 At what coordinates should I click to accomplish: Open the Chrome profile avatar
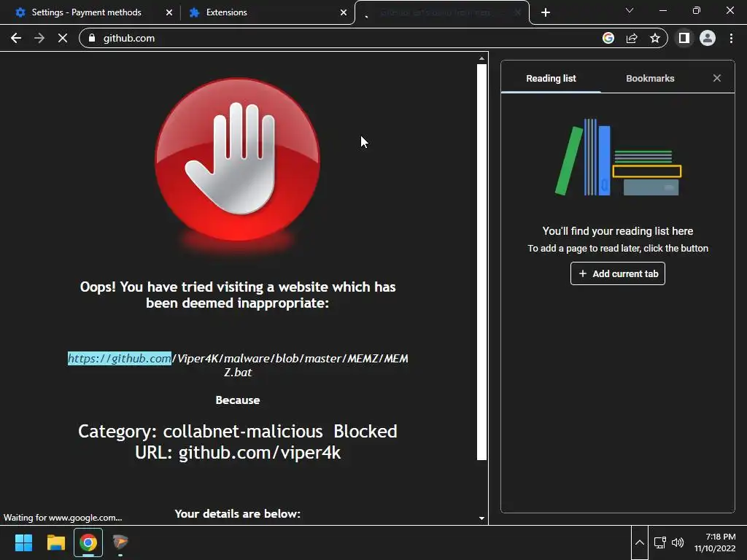click(708, 38)
